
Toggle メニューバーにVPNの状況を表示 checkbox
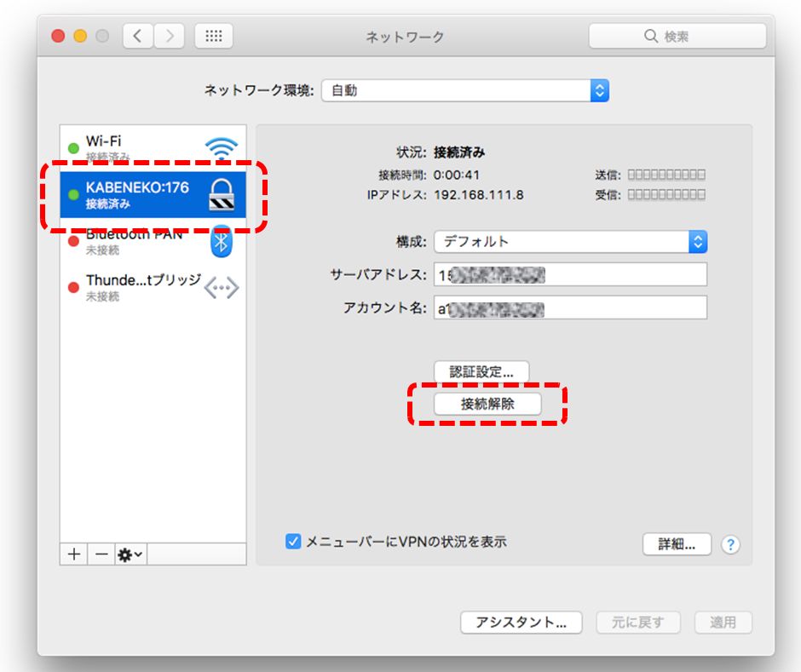(293, 542)
